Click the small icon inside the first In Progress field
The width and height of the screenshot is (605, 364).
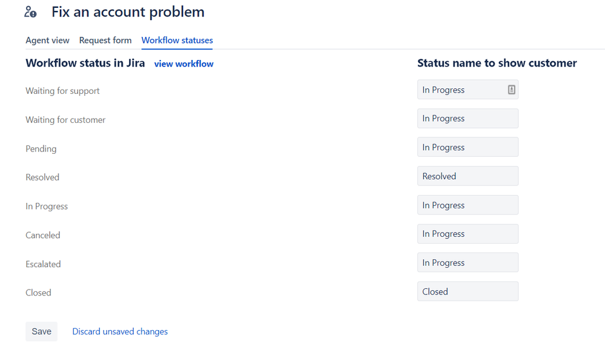point(511,89)
